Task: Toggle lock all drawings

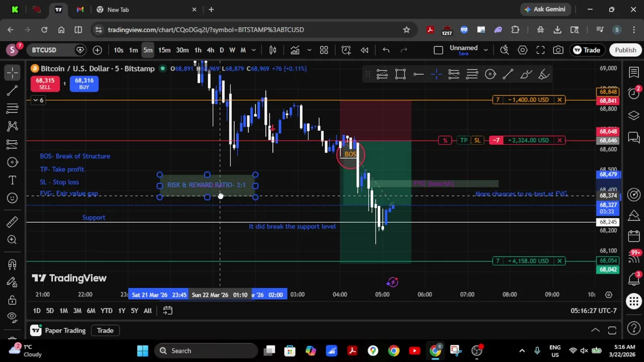Action: click(13, 300)
